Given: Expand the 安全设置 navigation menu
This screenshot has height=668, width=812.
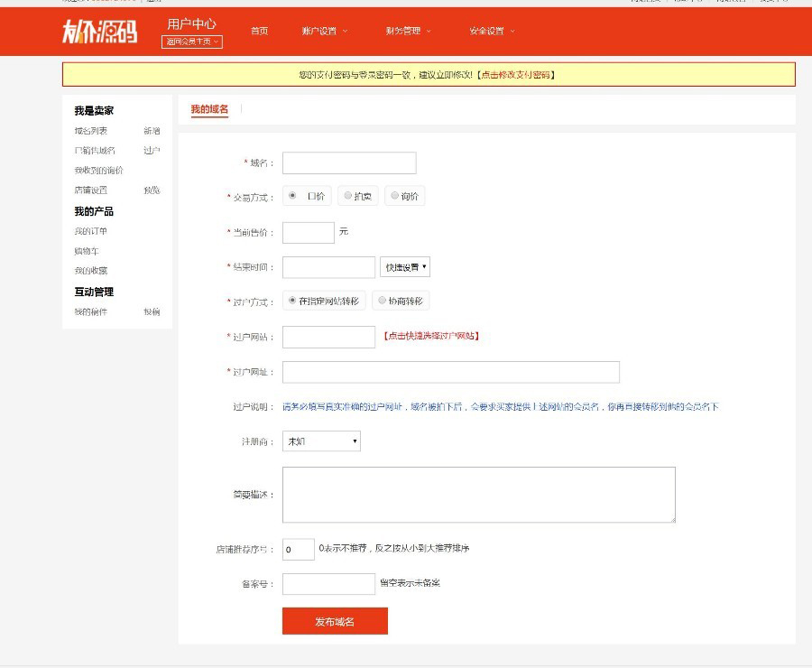Looking at the screenshot, I should (x=492, y=31).
